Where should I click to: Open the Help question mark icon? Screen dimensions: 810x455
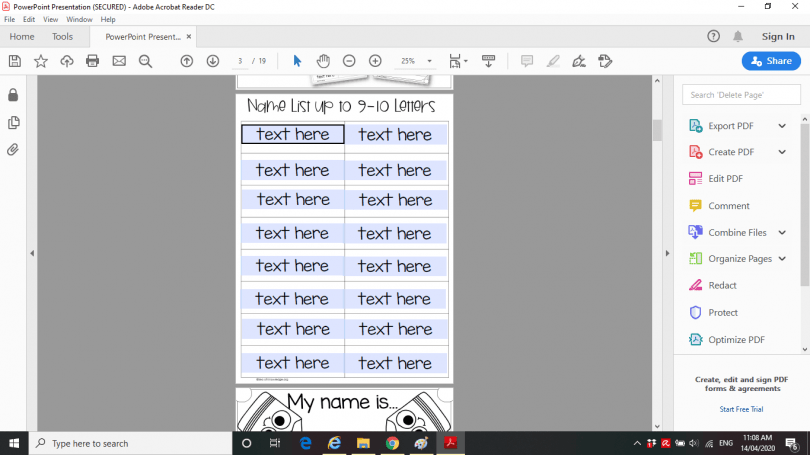(x=713, y=36)
